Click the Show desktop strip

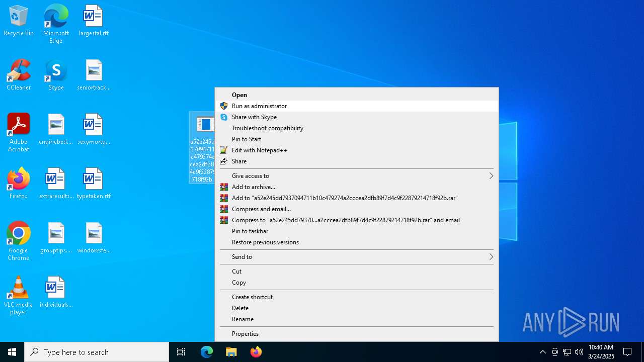(642, 352)
